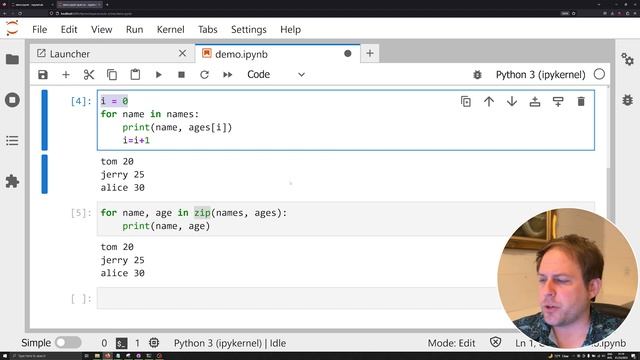Insert a cell above cell [4]
Screen dimensions: 640x360
(x=535, y=102)
